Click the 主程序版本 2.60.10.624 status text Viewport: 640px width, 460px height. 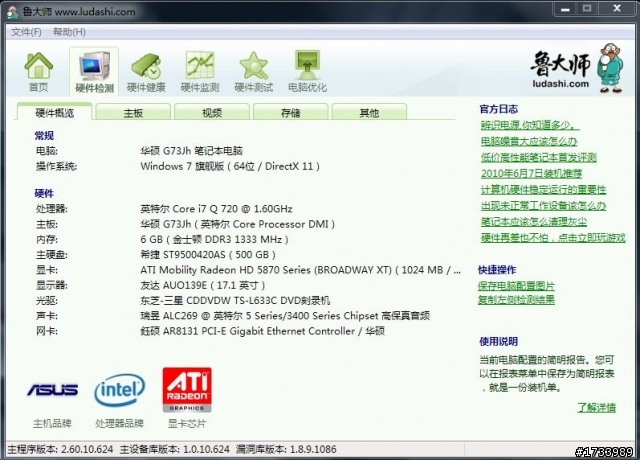pyautogui.click(x=60, y=449)
